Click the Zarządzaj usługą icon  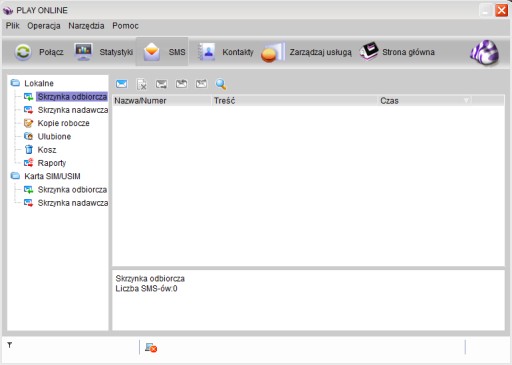pos(273,52)
